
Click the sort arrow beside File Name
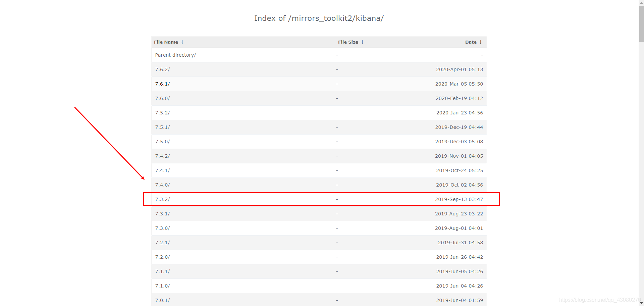(182, 42)
